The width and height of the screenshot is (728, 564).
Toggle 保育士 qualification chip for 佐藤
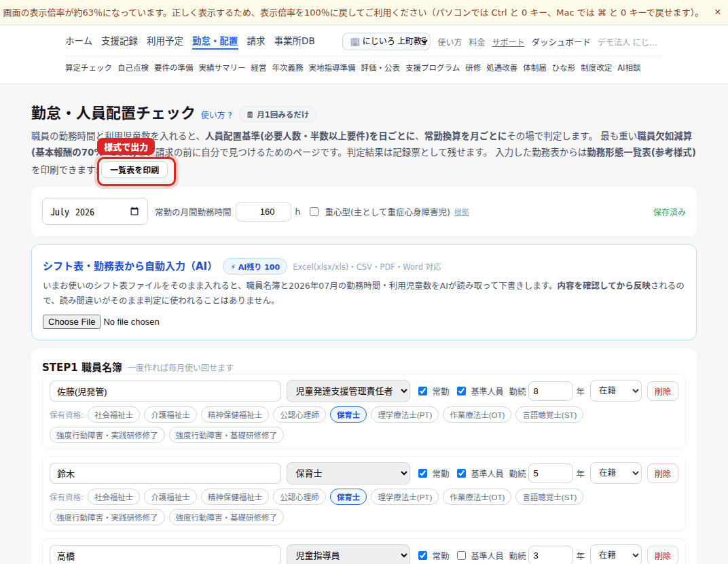tap(348, 415)
